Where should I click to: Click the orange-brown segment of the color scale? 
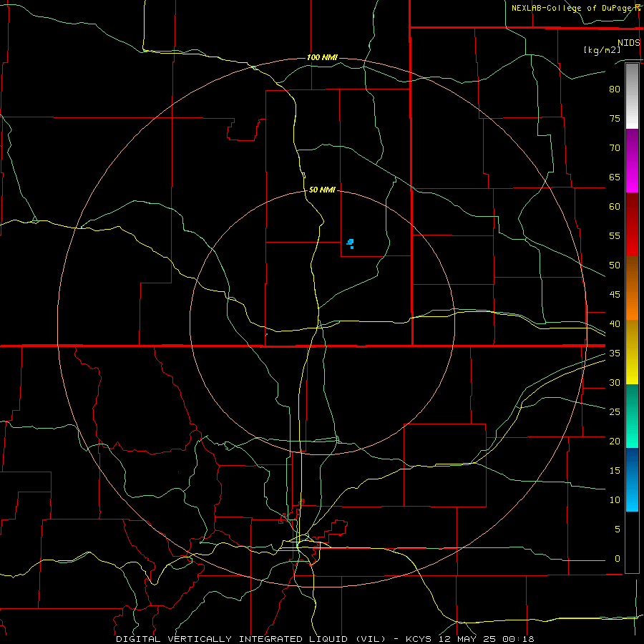click(632, 288)
